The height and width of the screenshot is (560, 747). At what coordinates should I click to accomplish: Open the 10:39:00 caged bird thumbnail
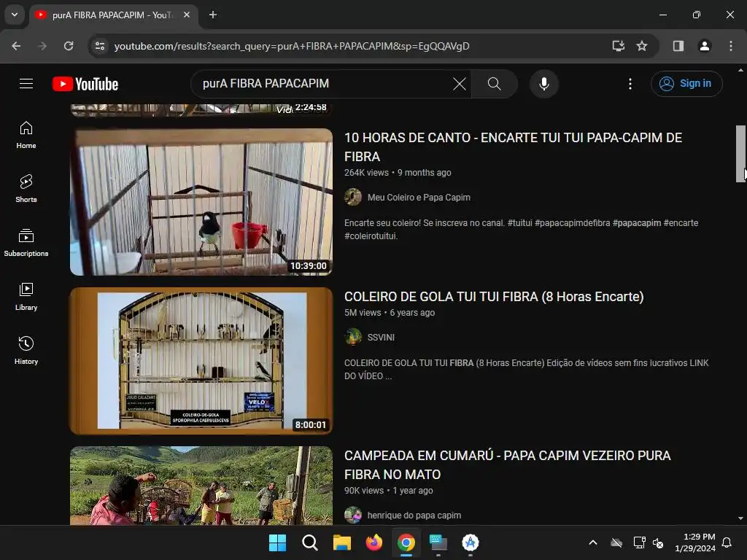(201, 202)
